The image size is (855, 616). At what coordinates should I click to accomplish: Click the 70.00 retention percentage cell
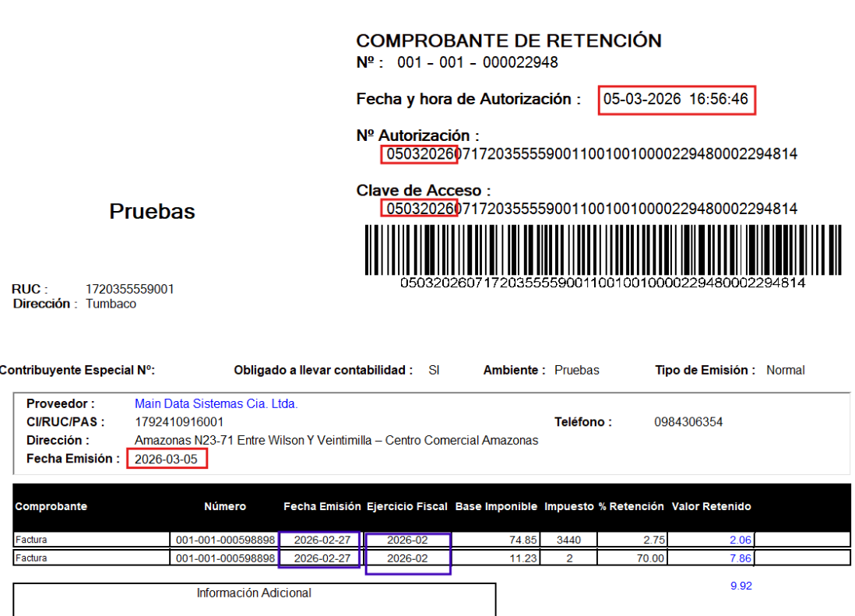click(x=649, y=558)
